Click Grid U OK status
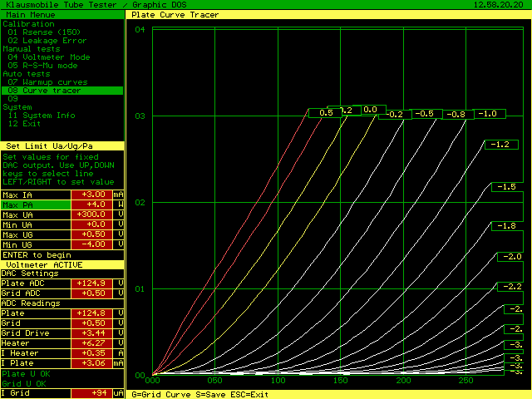The image size is (532, 399). pyautogui.click(x=24, y=384)
